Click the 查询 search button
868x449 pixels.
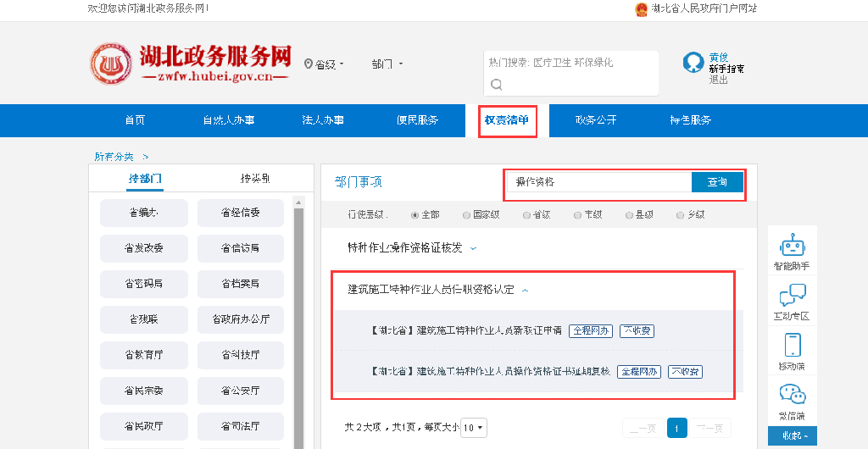717,182
